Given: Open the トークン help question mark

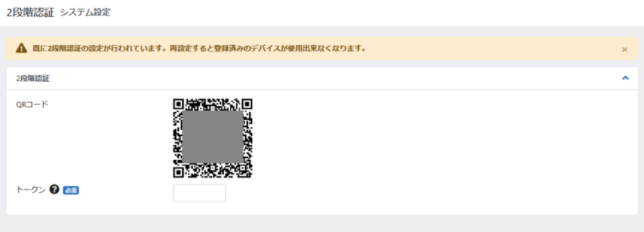Looking at the screenshot, I should (x=54, y=190).
